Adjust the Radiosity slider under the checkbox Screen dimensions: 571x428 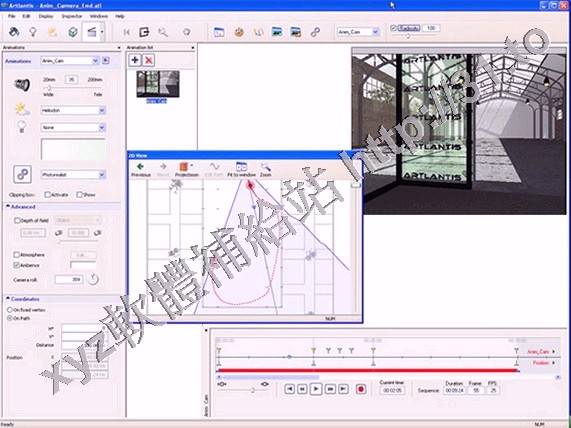coord(407,36)
